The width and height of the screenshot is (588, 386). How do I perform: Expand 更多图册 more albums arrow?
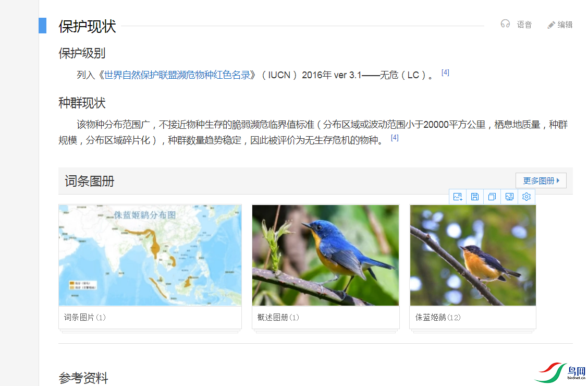point(558,180)
